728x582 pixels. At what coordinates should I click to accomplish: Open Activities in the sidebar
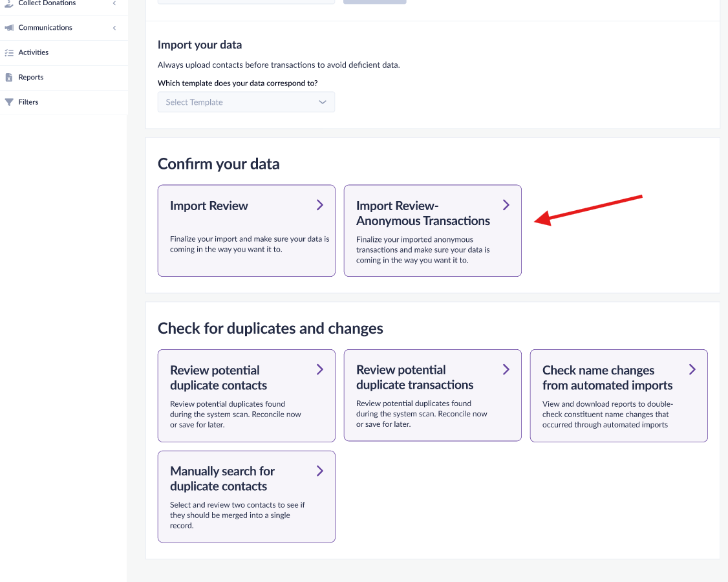coord(34,52)
